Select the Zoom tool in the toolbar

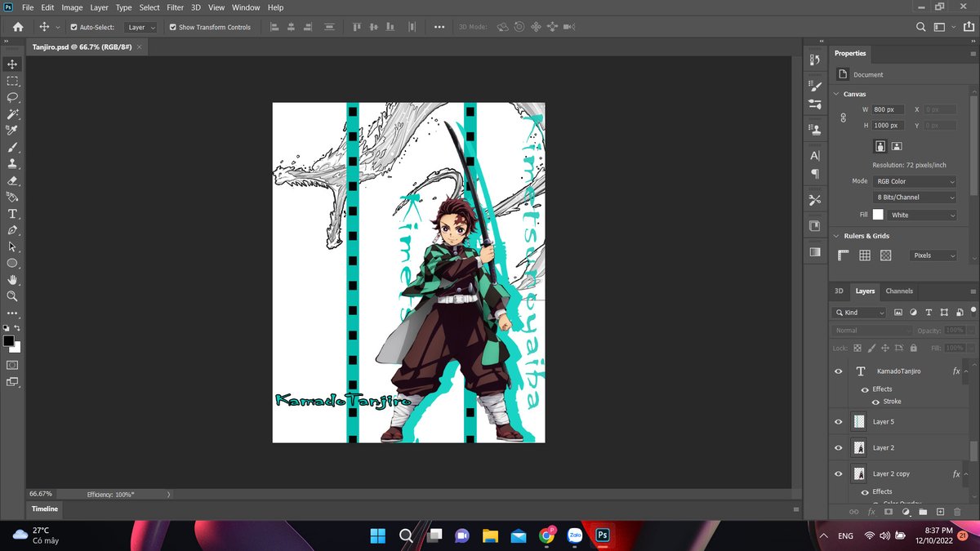tap(12, 296)
